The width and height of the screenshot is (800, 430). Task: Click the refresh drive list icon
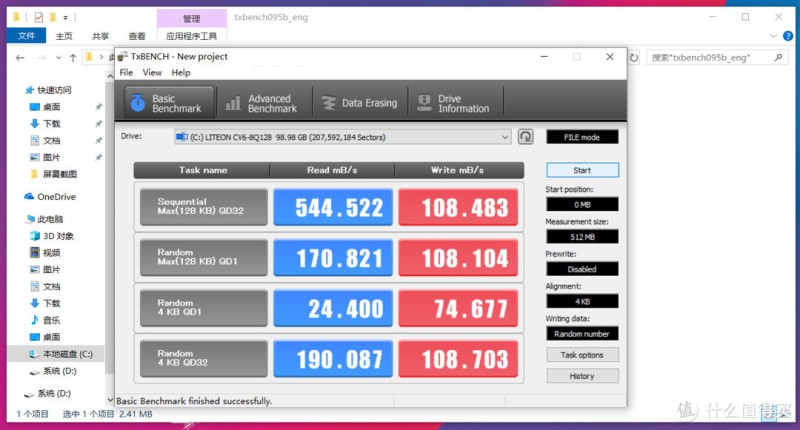(526, 137)
